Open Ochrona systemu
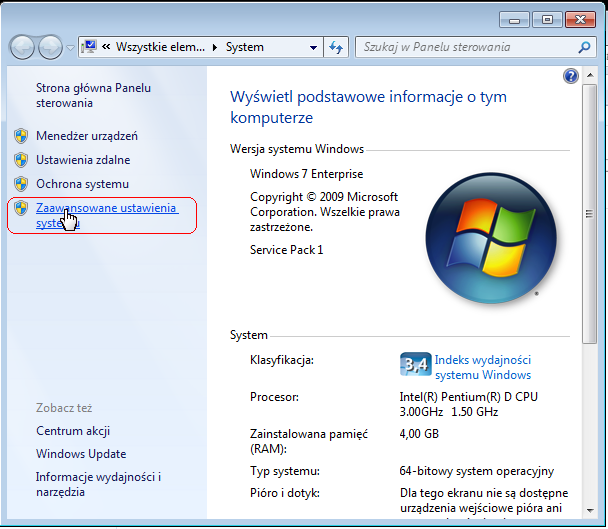 point(82,184)
